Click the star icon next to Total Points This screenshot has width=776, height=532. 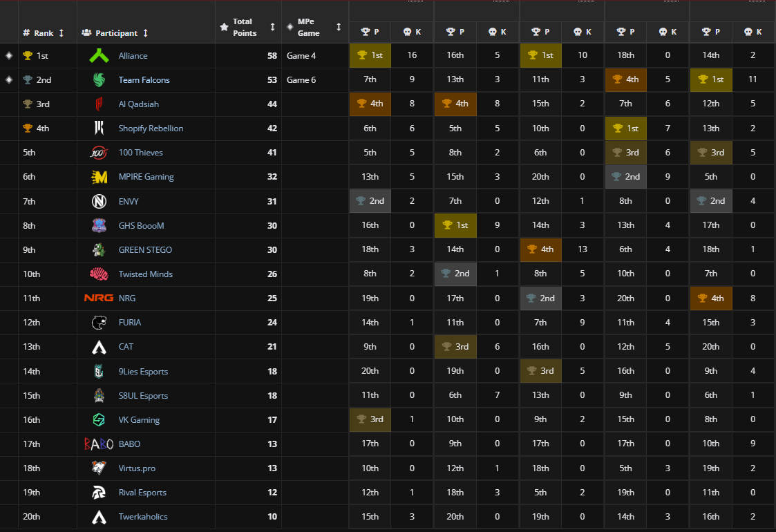click(224, 27)
